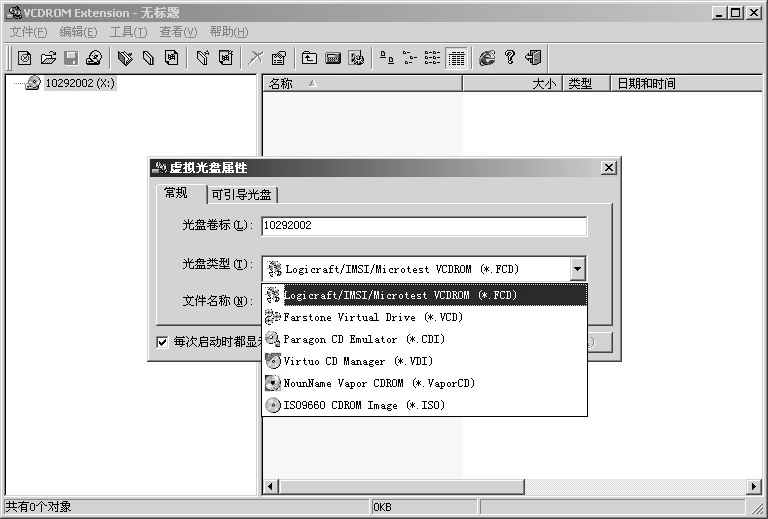Open the 编辑(E) menu

pyautogui.click(x=78, y=32)
